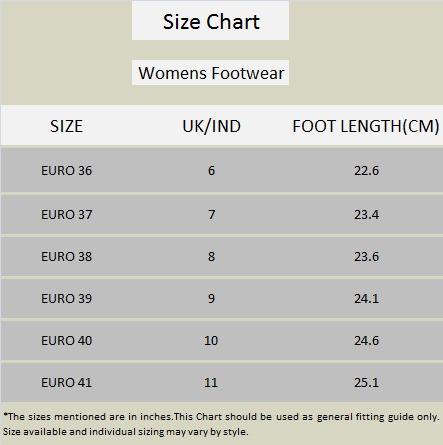Click the sizing disclaimer footnote text
This screenshot has height=445, width=443.
pyautogui.click(x=221, y=424)
